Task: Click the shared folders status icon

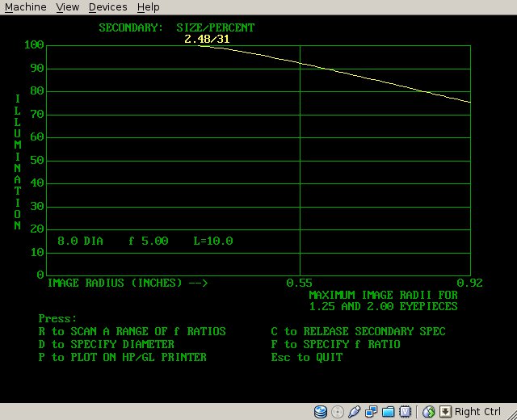Action: (x=388, y=411)
